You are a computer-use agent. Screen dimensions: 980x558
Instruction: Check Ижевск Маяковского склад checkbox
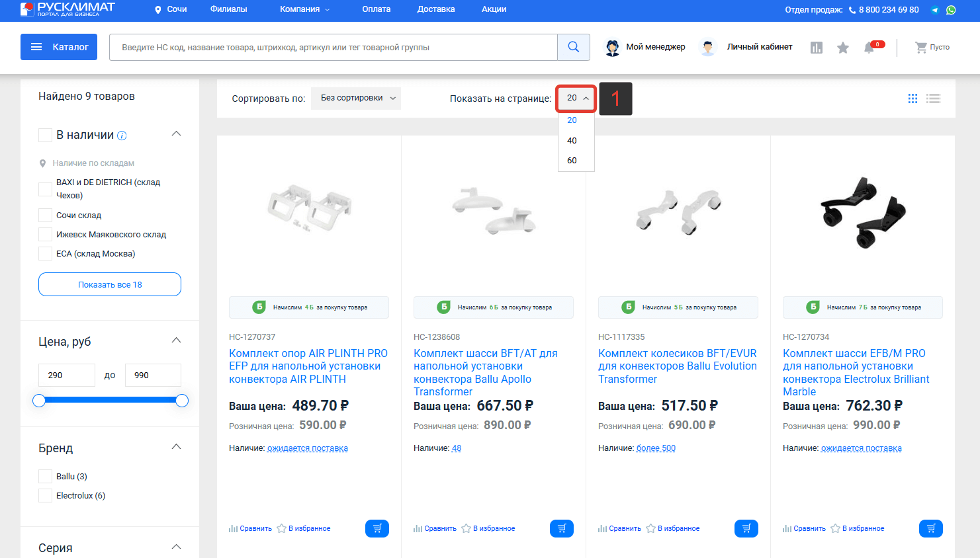(x=45, y=234)
